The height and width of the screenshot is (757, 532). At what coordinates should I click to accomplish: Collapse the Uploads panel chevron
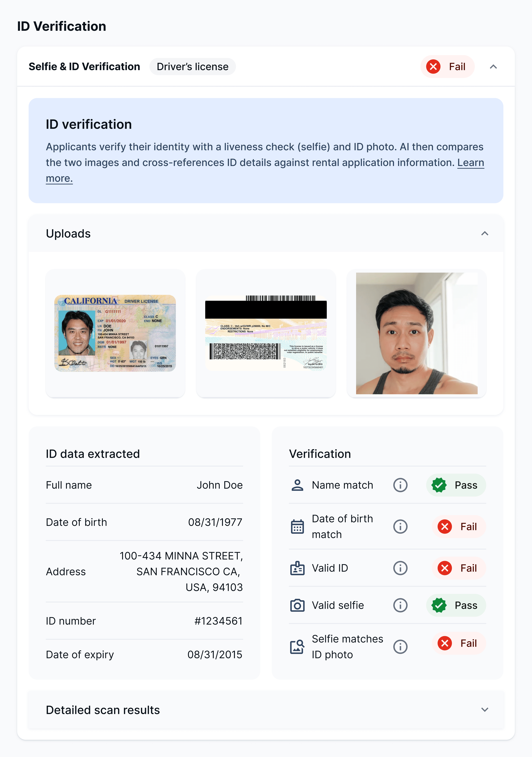[485, 234]
